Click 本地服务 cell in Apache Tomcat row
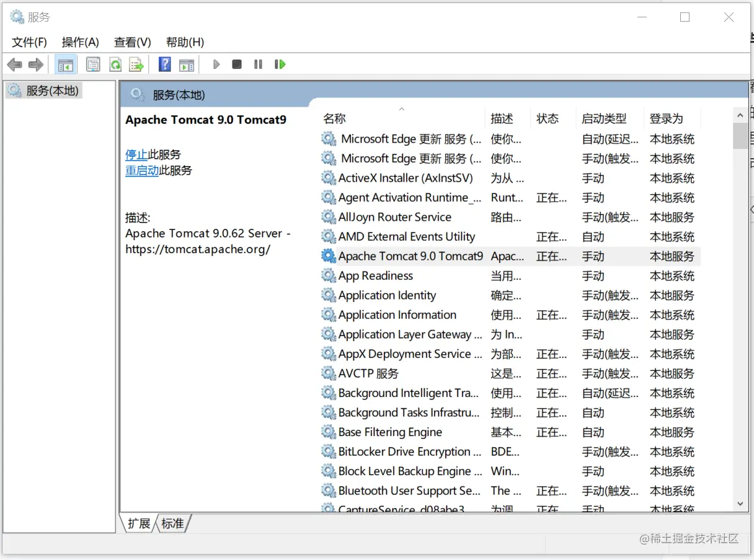The image size is (754, 560). pyautogui.click(x=672, y=256)
